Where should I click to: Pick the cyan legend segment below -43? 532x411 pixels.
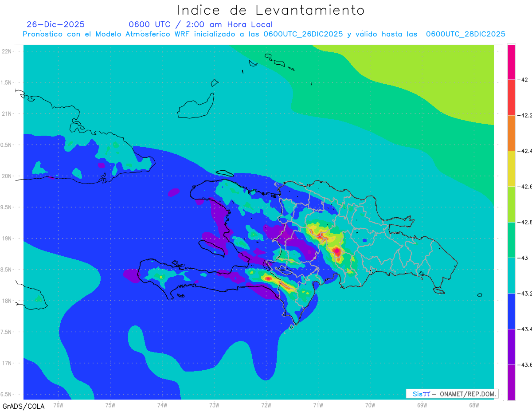[511, 275]
